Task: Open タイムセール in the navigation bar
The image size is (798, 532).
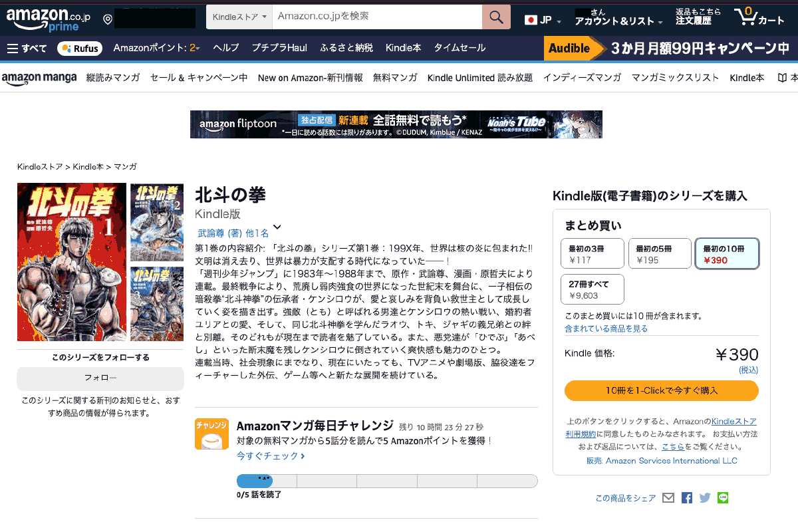Action: [460, 48]
